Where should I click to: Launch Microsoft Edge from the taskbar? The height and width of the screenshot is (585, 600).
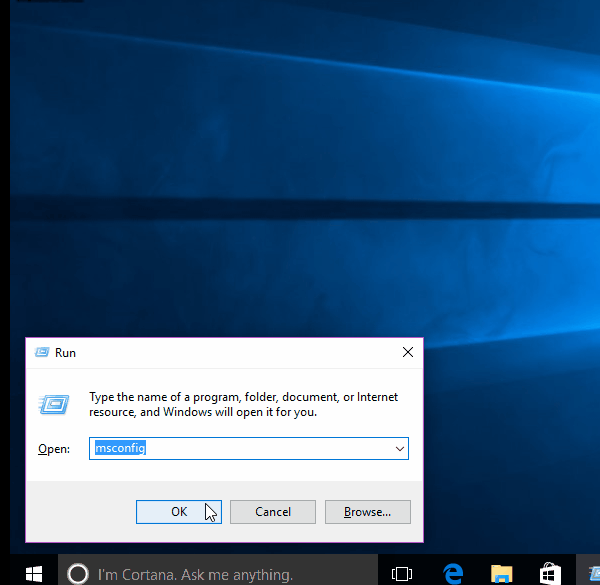tap(452, 573)
